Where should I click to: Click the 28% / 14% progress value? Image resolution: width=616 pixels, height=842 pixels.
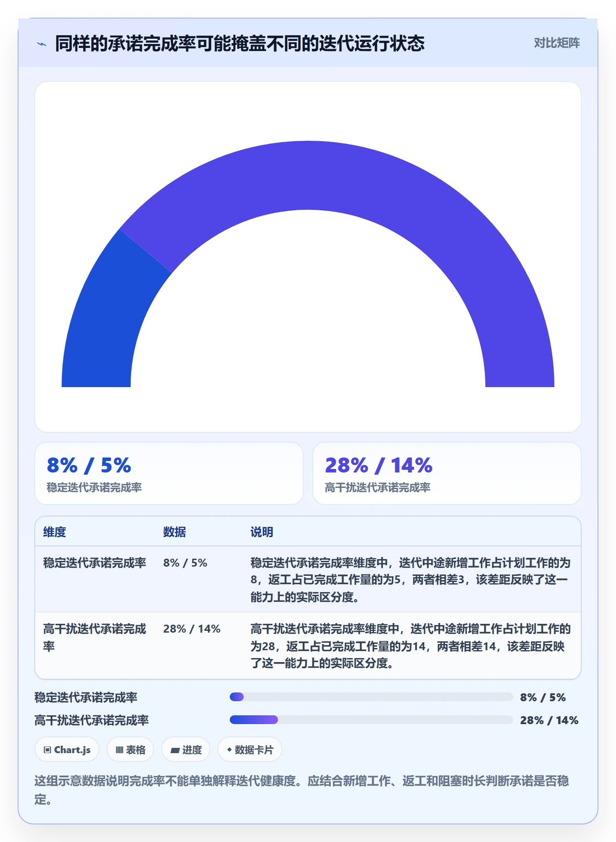tap(549, 720)
